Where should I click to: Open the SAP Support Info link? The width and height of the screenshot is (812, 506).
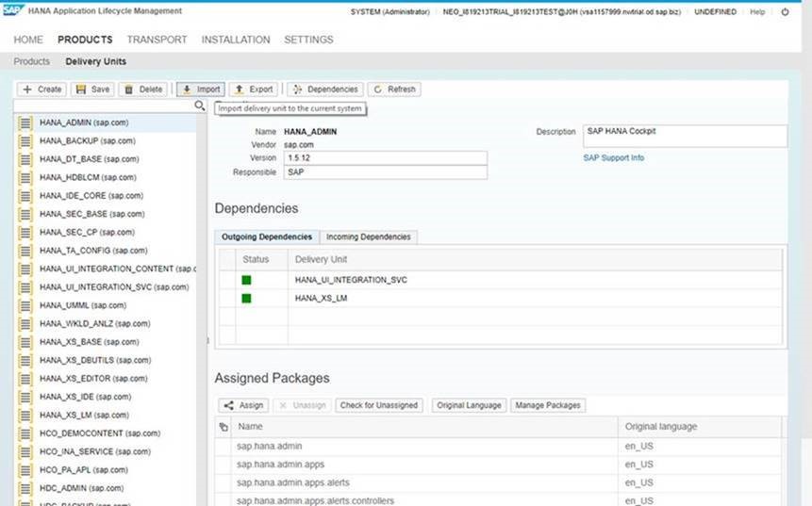(614, 157)
